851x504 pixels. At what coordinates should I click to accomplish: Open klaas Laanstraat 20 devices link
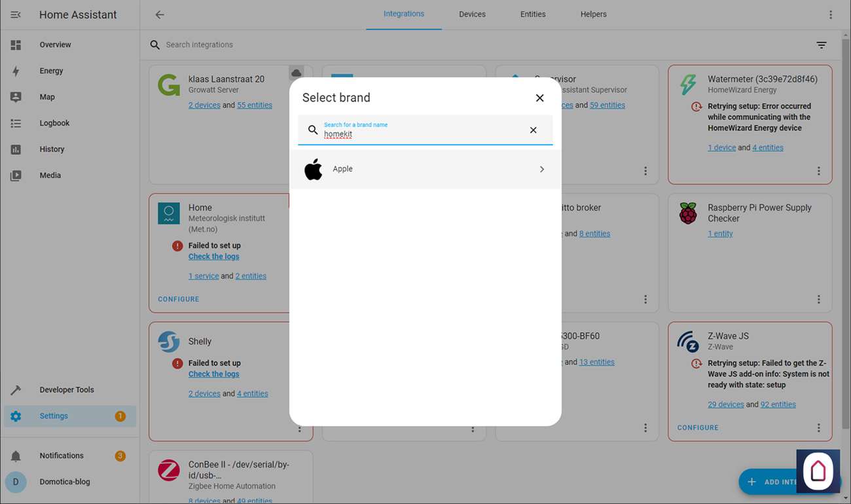click(204, 105)
